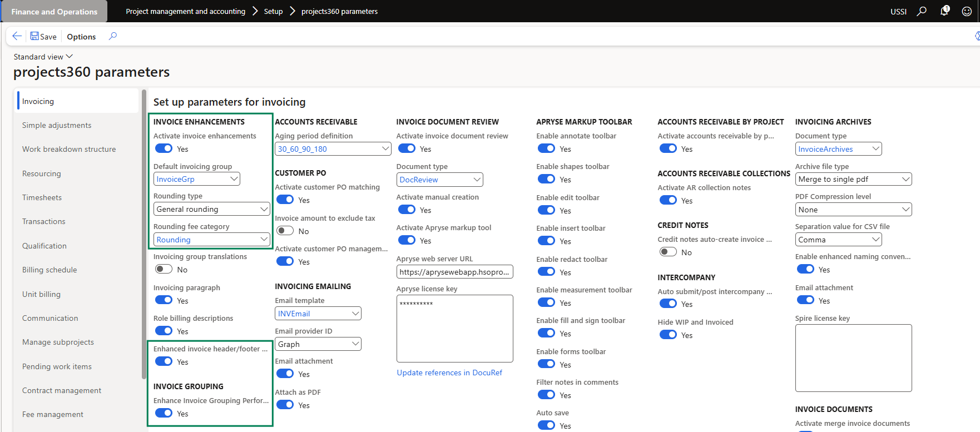Toggle Invoicing group translations switch
The height and width of the screenshot is (432, 980).
[164, 269]
